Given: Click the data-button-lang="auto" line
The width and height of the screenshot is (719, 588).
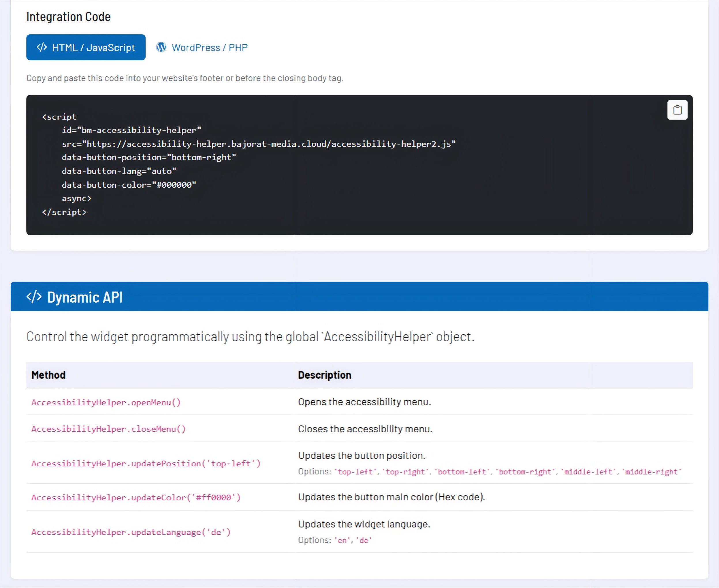Looking at the screenshot, I should (x=119, y=171).
